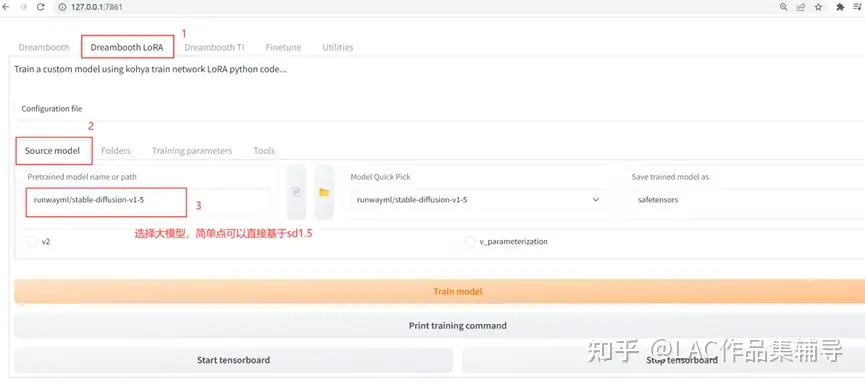
Task: Enable the v2 checkbox
Action: coord(32,241)
